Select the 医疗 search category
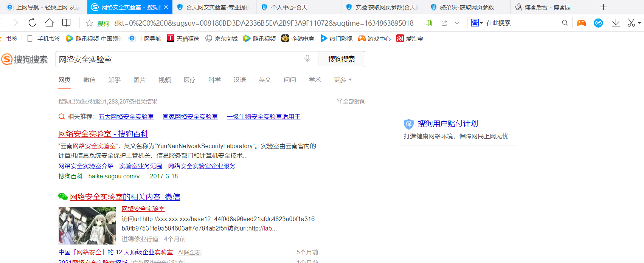Viewport: 644px width, 263px height. (190, 80)
